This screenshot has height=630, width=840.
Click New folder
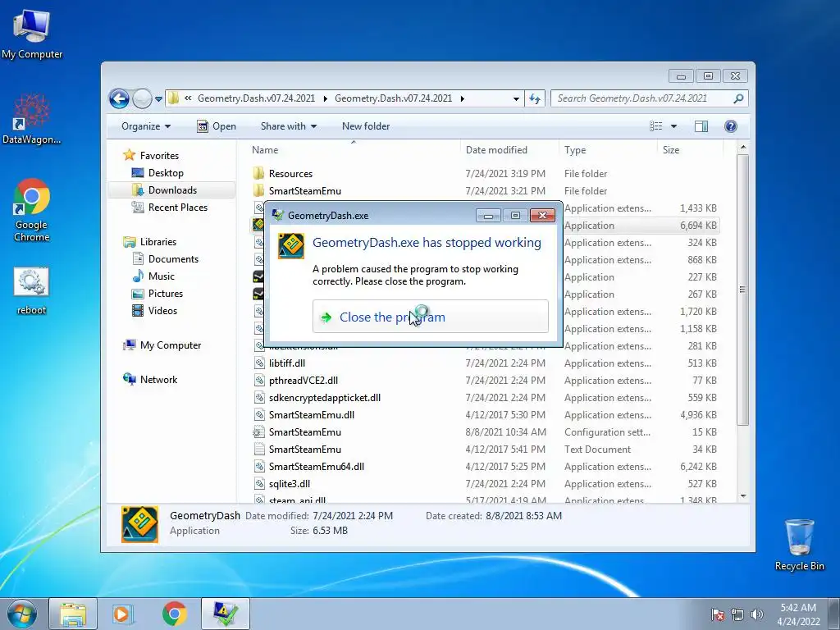coord(366,126)
